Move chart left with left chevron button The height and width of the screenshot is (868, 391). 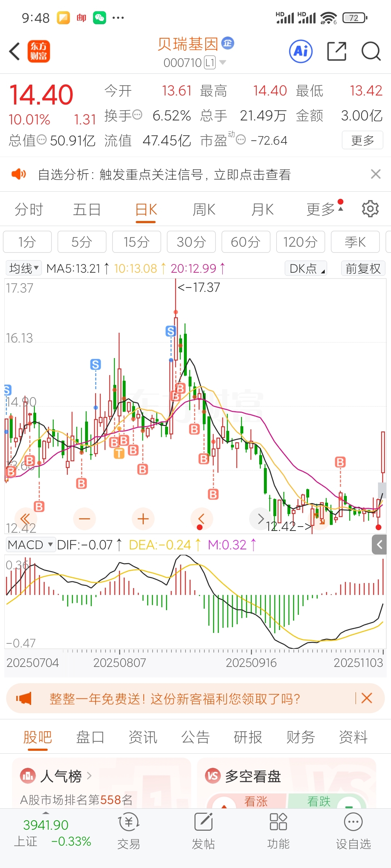point(201,519)
